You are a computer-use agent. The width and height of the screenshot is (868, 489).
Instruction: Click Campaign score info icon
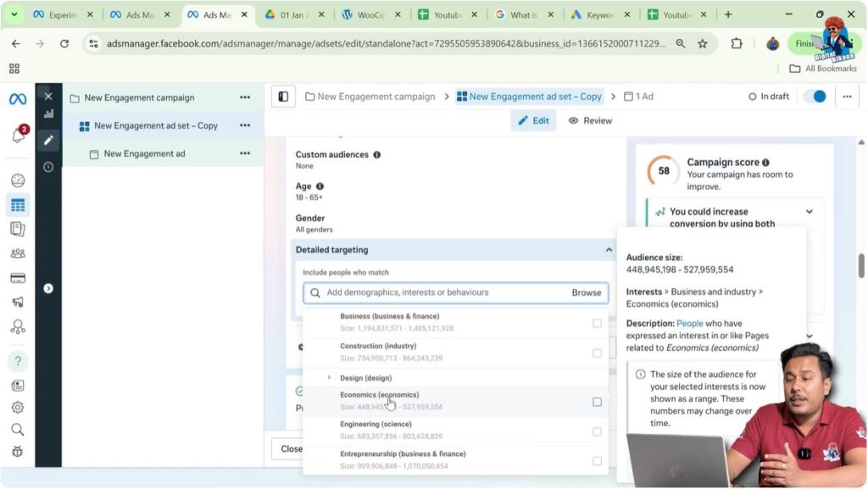click(x=765, y=163)
